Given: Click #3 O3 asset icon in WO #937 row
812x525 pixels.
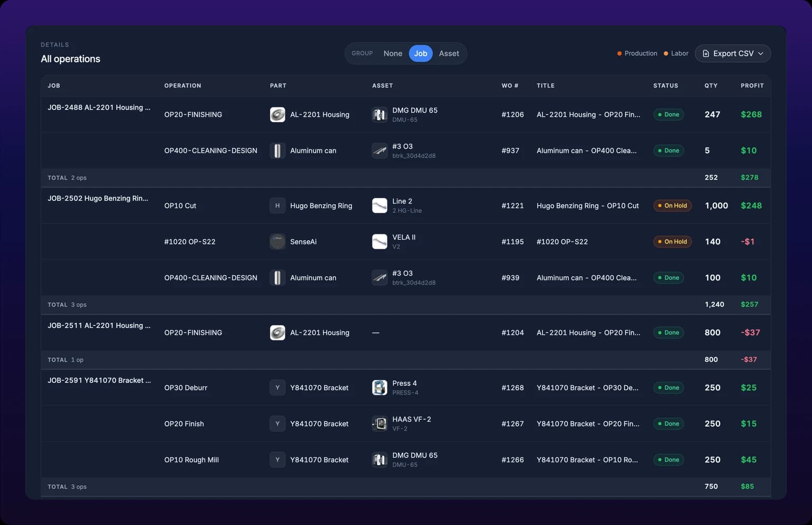Looking at the screenshot, I should coord(380,151).
